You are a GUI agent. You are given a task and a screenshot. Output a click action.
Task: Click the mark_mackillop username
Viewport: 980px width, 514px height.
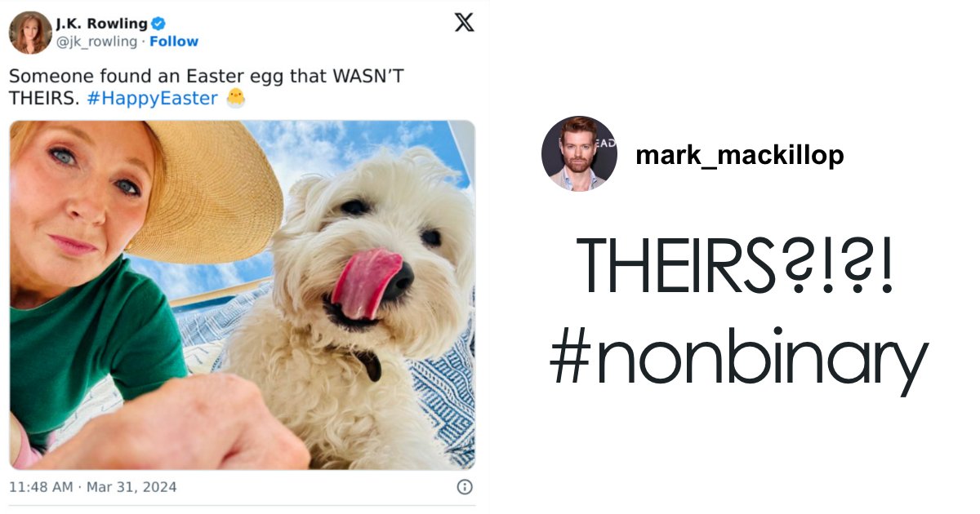pyautogui.click(x=740, y=154)
